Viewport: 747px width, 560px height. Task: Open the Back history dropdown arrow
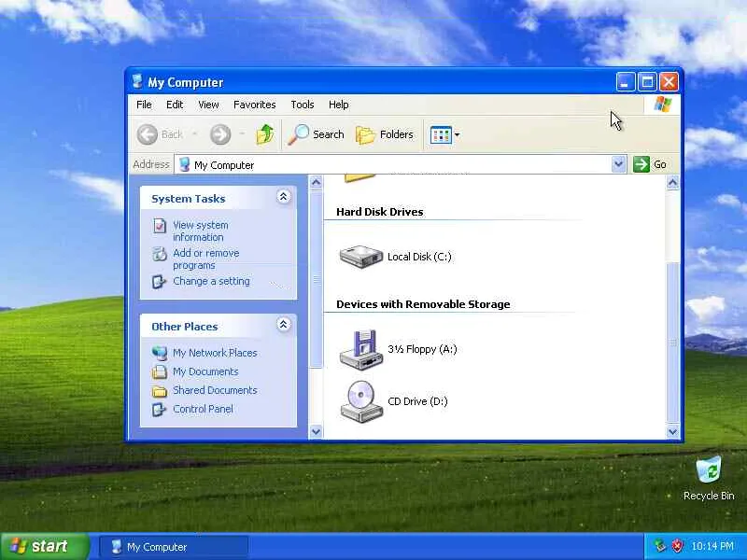(194, 134)
